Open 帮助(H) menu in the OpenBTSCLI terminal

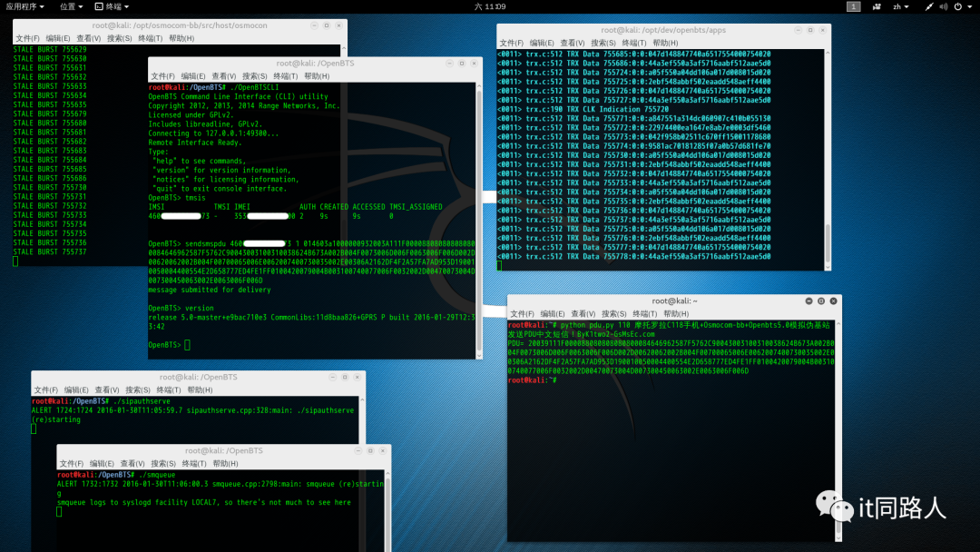[x=317, y=76]
